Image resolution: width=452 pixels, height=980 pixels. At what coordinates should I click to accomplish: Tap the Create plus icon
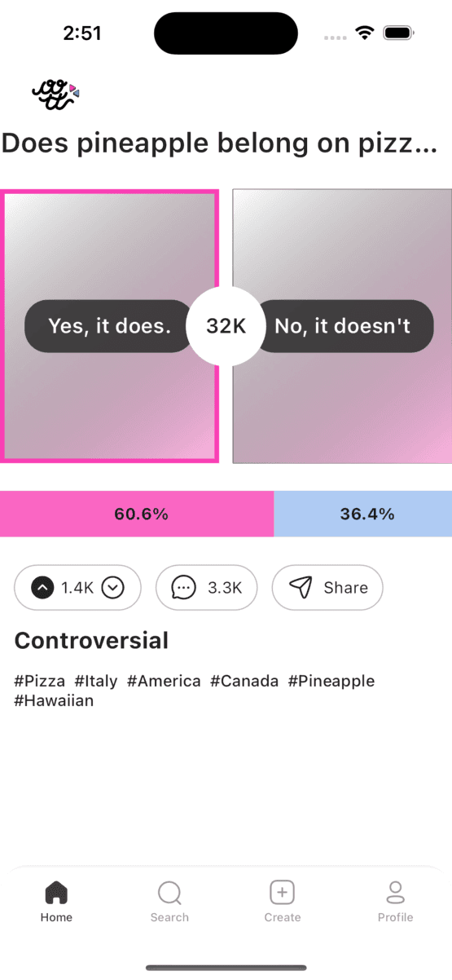click(x=282, y=893)
